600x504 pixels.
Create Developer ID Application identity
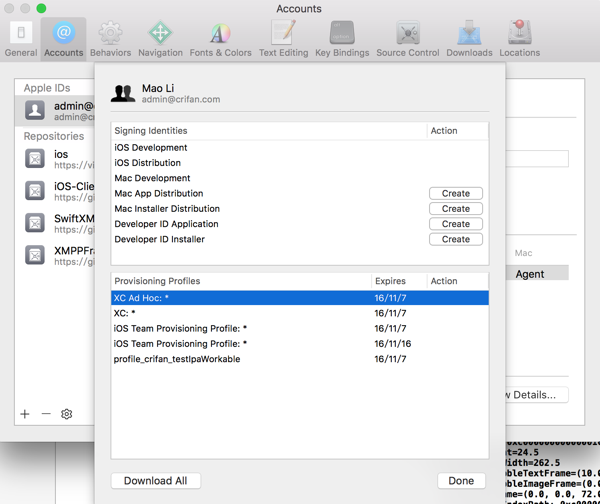click(x=456, y=224)
